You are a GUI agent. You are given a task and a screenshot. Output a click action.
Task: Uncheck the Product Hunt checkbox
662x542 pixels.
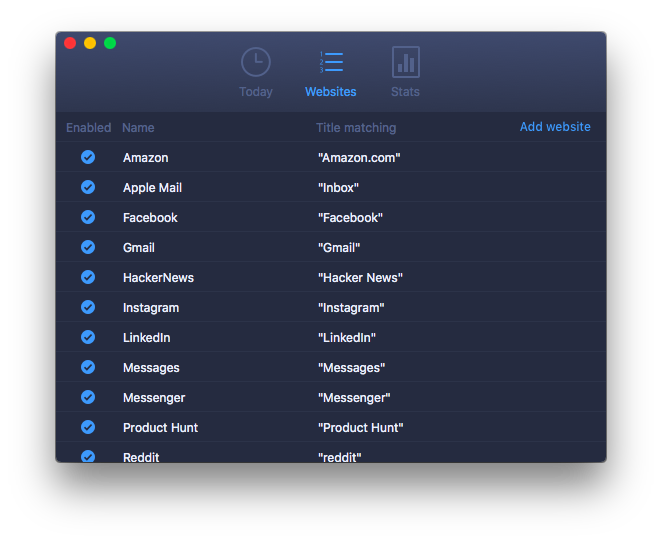coord(88,427)
